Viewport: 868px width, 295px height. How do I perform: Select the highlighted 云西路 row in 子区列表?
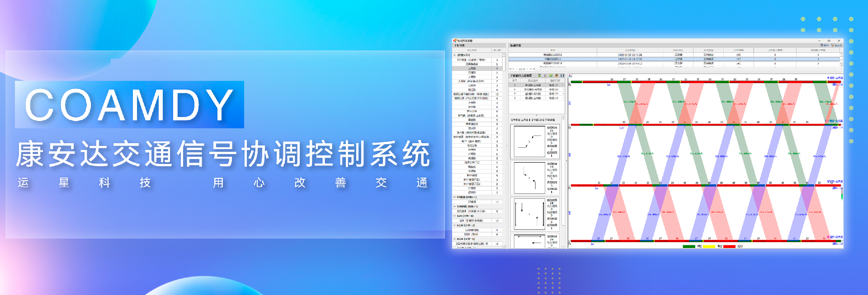tap(477, 69)
